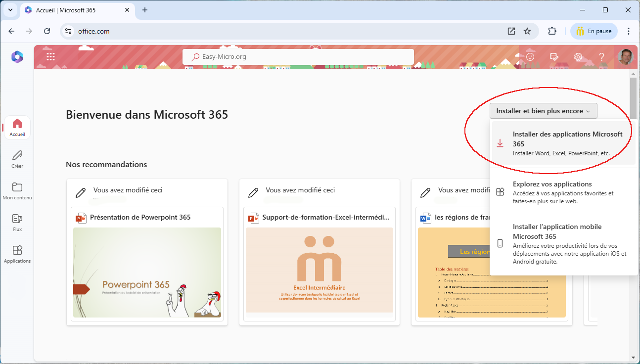The height and width of the screenshot is (364, 640).
Task: Click the Explorez vos applications grid icon
Action: (500, 192)
